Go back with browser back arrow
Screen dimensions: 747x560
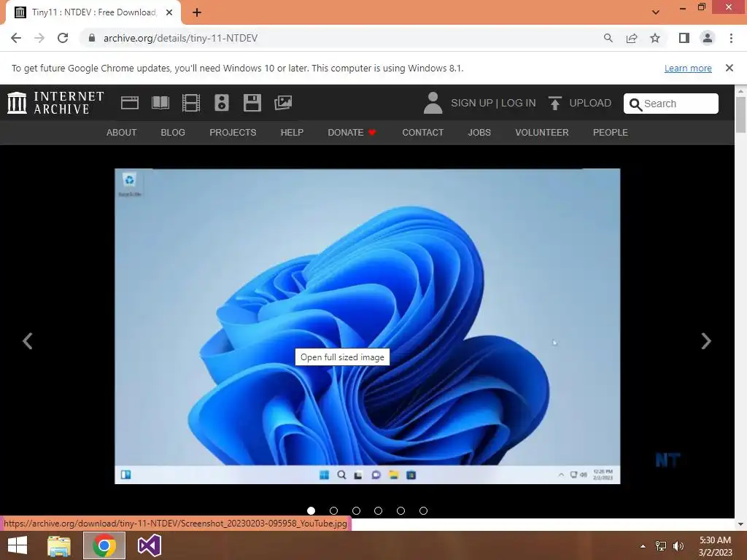[x=16, y=38]
